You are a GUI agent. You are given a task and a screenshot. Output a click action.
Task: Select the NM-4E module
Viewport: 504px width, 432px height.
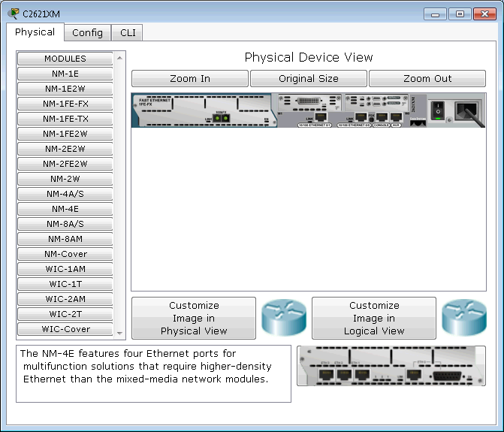[x=65, y=209]
